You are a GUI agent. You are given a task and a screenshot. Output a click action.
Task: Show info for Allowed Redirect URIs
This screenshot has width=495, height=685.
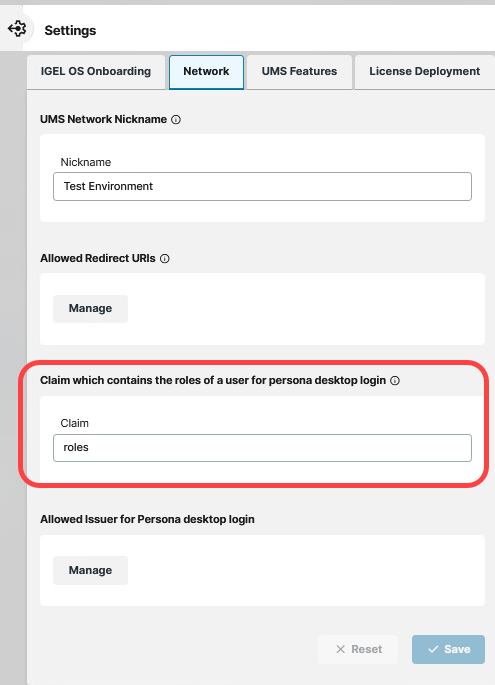(x=165, y=259)
